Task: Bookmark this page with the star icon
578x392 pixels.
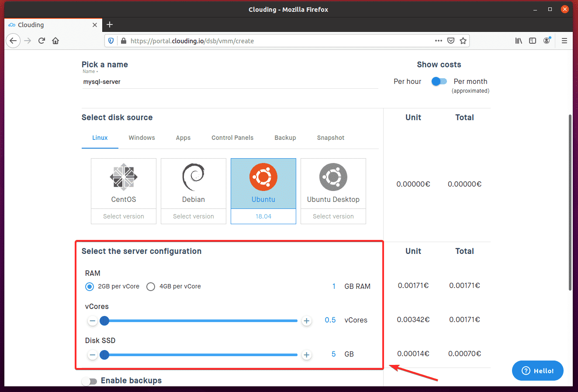Action: [x=463, y=41]
